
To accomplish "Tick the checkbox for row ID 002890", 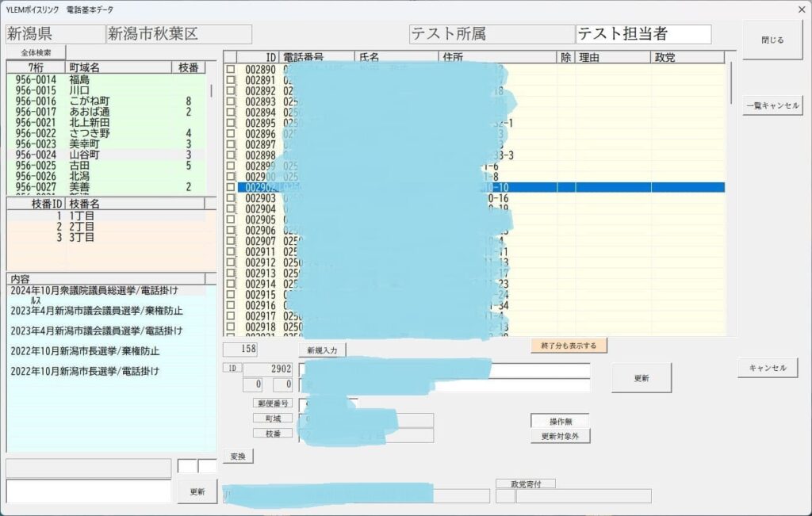I will (x=231, y=70).
